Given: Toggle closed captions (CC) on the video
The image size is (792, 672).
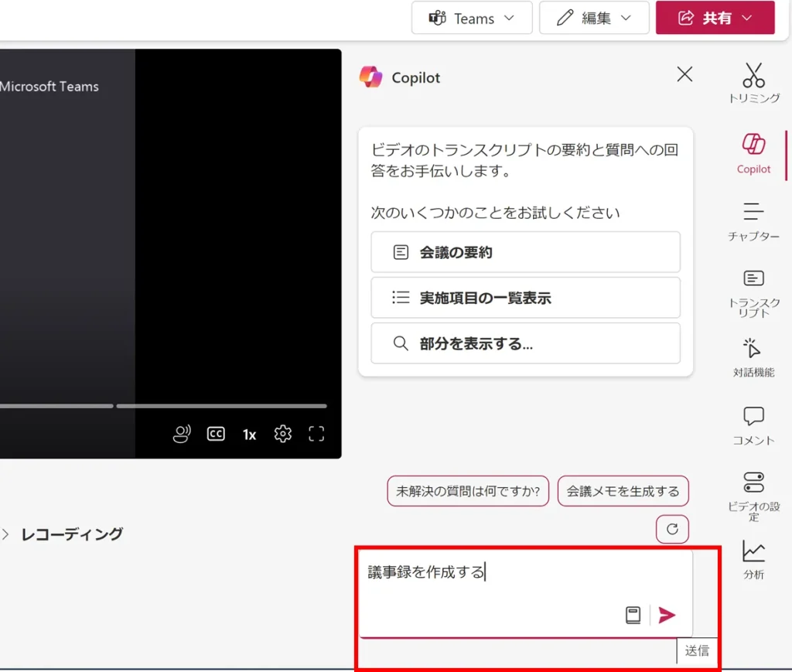Looking at the screenshot, I should tap(216, 434).
